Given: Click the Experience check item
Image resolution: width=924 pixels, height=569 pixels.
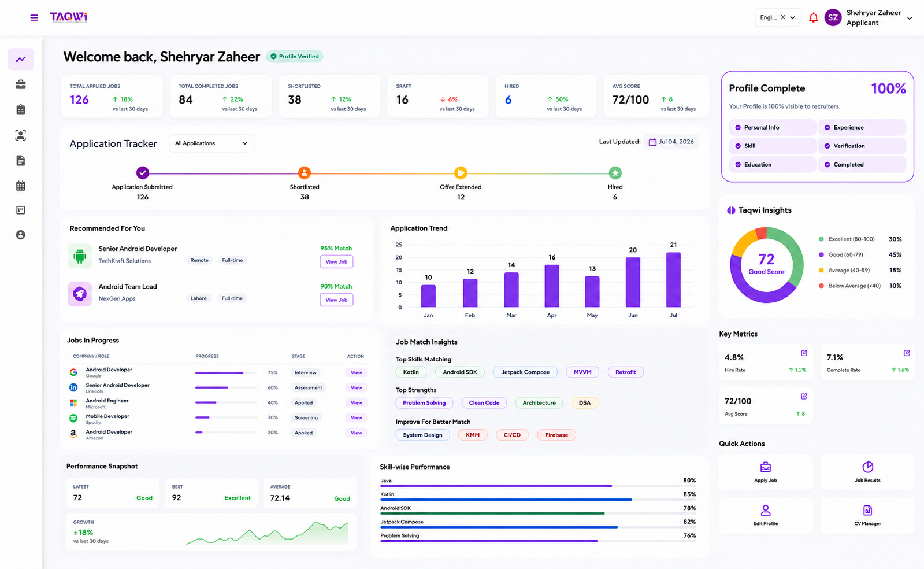Looking at the screenshot, I should tap(862, 127).
